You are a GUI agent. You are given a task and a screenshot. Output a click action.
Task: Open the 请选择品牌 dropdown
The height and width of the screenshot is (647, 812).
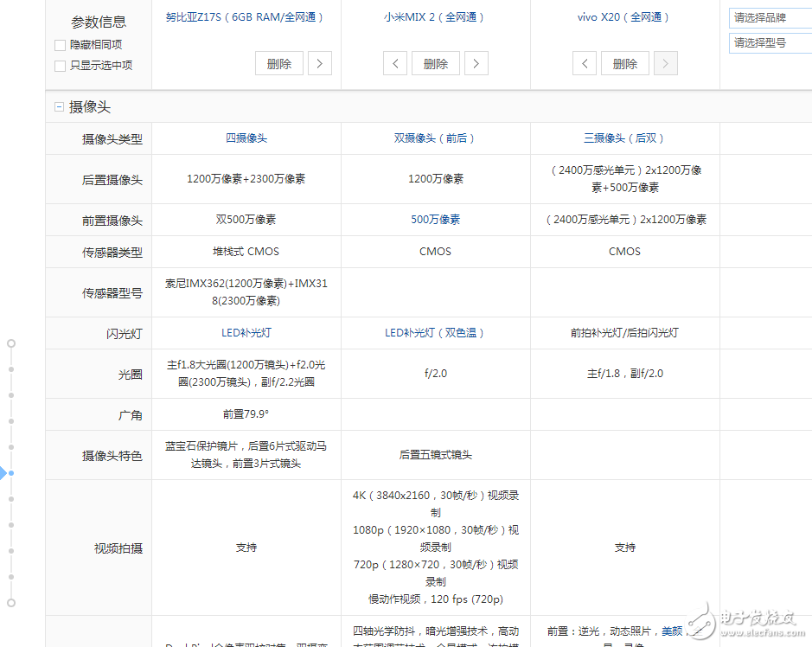pos(769,16)
